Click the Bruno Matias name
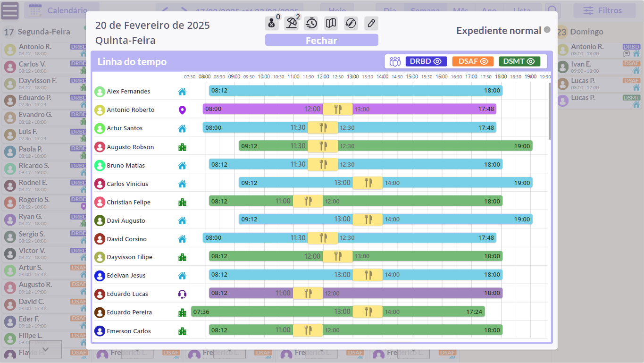The height and width of the screenshot is (363, 644). pyautogui.click(x=126, y=165)
